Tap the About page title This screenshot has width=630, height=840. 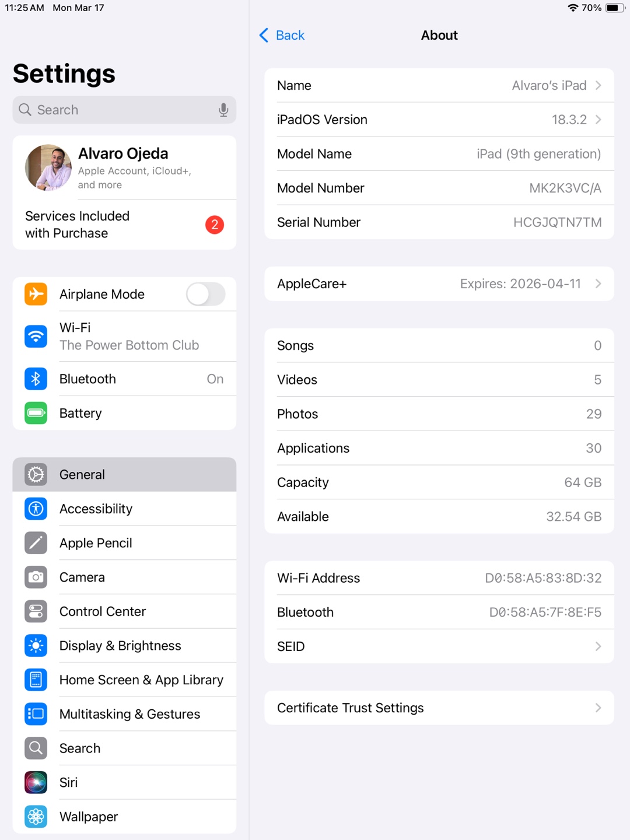point(439,36)
